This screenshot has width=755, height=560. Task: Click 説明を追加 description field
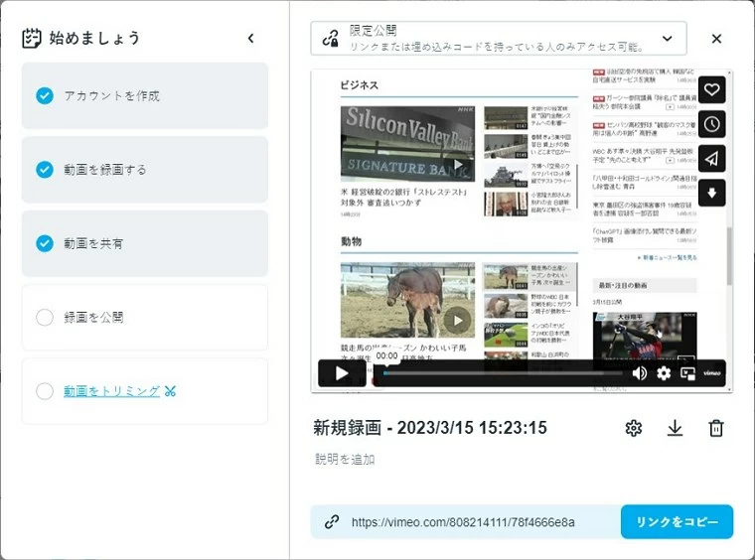(345, 460)
